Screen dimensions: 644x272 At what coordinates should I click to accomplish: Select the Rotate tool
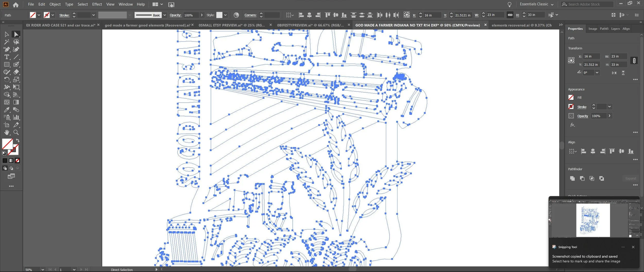(7, 80)
